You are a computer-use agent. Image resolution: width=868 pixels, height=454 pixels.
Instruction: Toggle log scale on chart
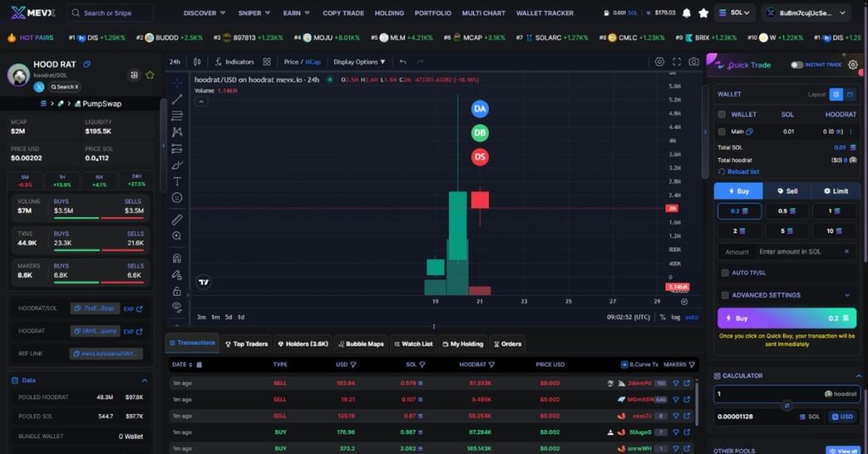point(676,318)
